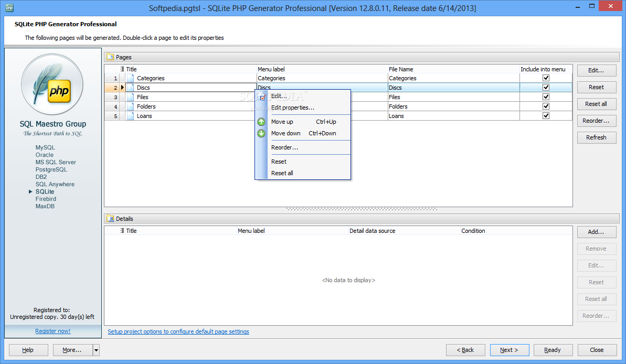
Task: Click the Folders page file icon
Action: pos(131,106)
